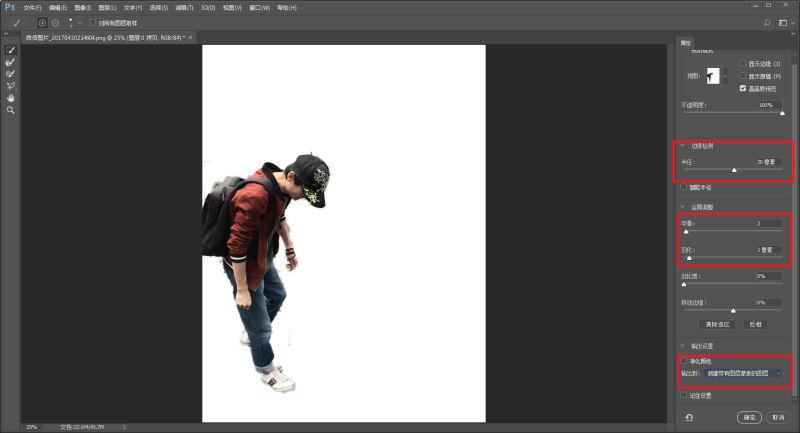Select the Quick Selection tool
Viewport: 800px width, 433px height.
(x=11, y=49)
